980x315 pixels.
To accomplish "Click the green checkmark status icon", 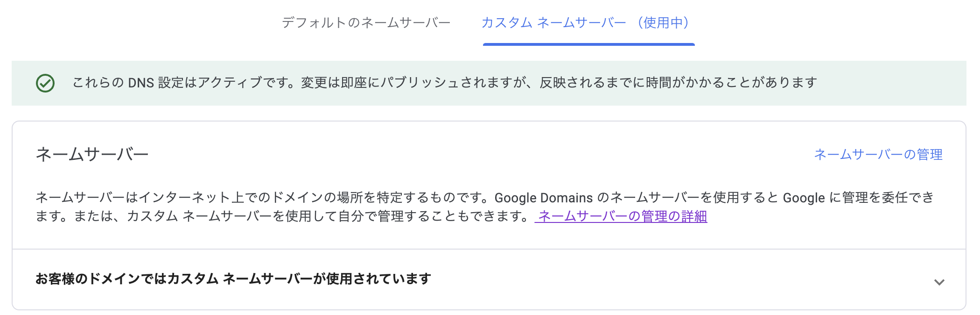I will pos(45,83).
